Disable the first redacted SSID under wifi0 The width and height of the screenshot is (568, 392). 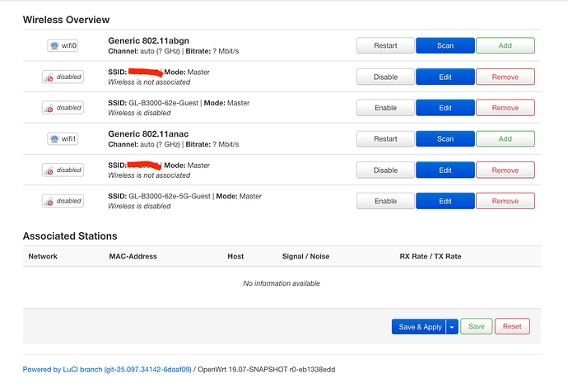pyautogui.click(x=385, y=77)
